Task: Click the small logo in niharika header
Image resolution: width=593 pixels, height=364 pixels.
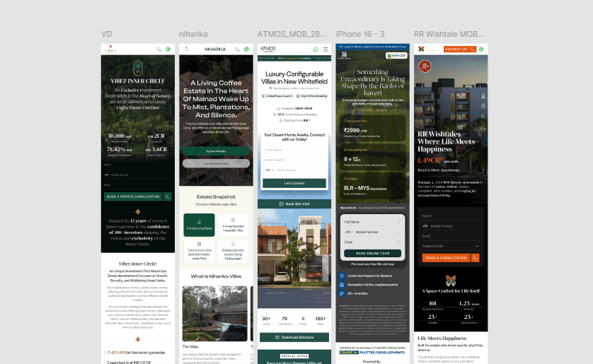Action: coord(186,49)
